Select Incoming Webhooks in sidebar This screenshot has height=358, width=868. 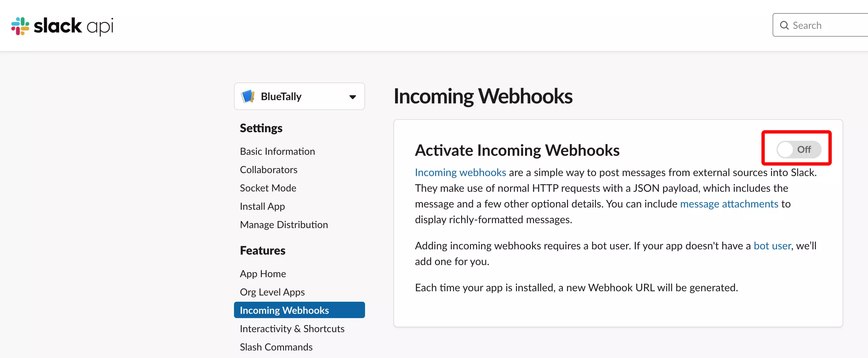pyautogui.click(x=299, y=310)
